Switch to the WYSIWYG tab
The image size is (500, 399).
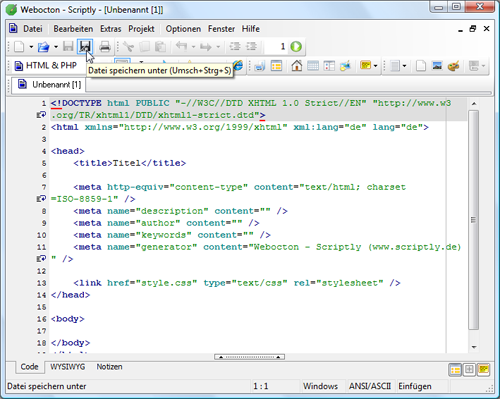click(68, 367)
